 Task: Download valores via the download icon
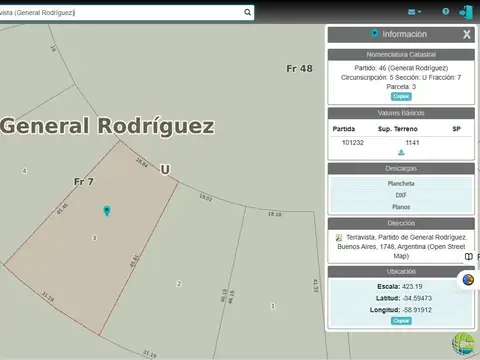[401, 152]
